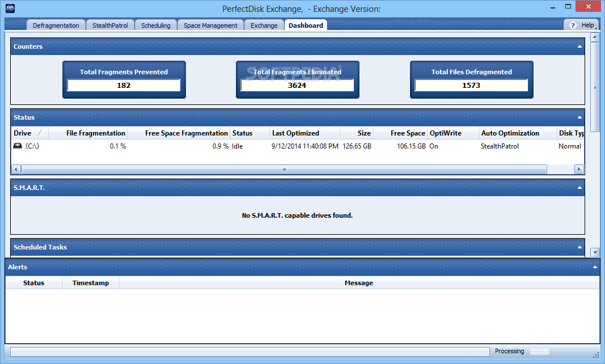Click the Total Files Defragmented value 1573

point(471,85)
